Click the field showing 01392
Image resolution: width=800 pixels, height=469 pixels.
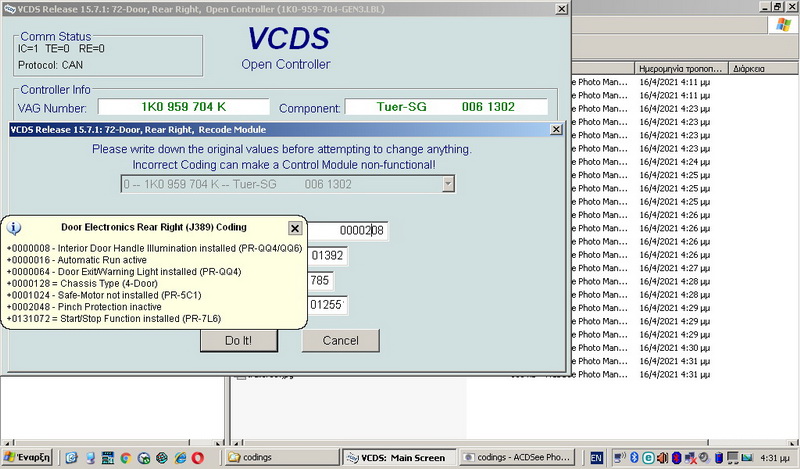click(x=328, y=256)
